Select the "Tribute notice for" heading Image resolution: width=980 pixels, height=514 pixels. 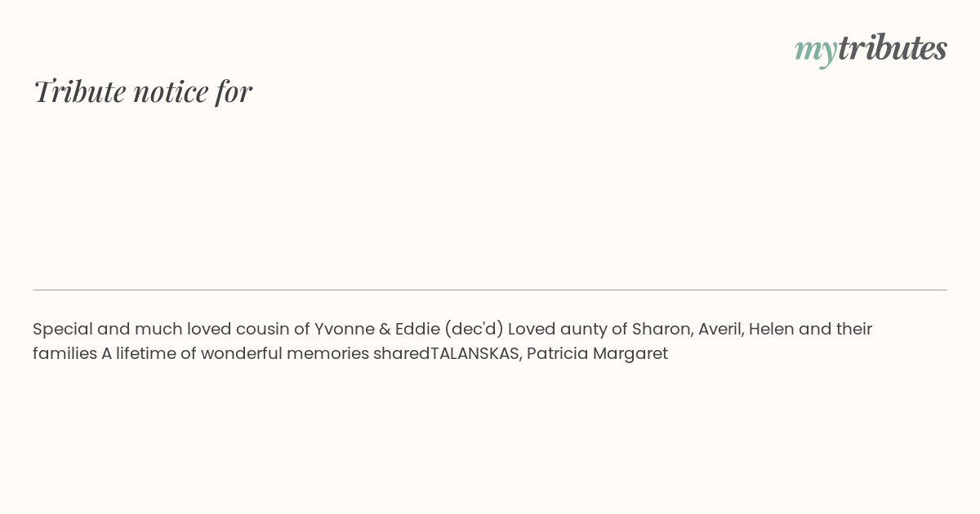142,91
